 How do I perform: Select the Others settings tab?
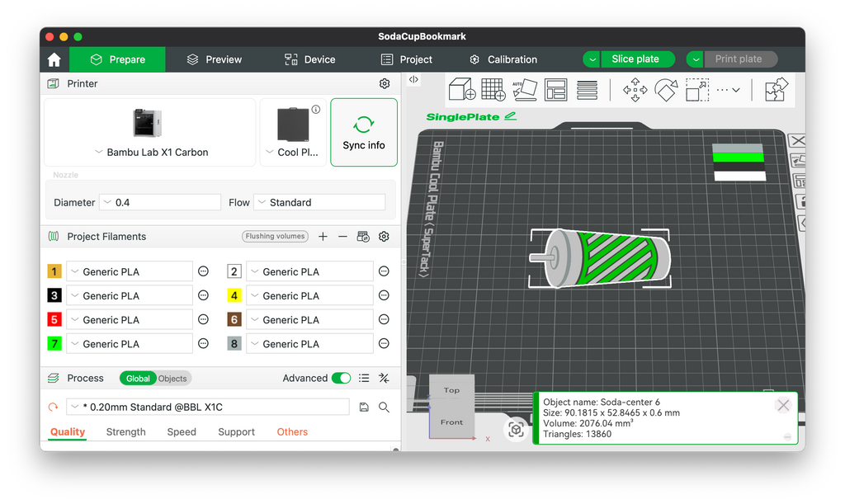click(x=292, y=432)
